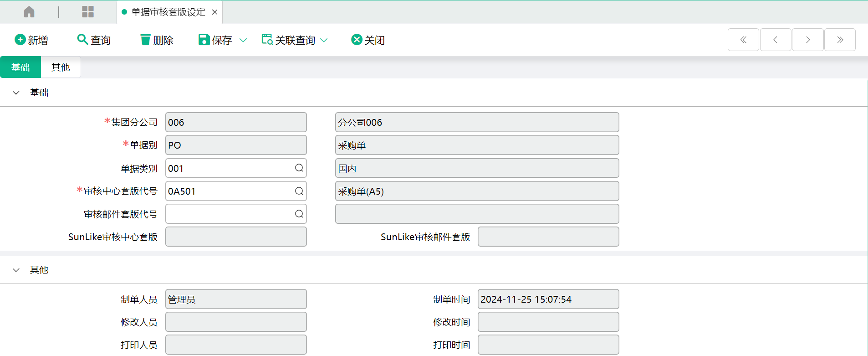Viewport: 868px width, 356px height.
Task: Click the 删除 trash button
Action: point(157,40)
